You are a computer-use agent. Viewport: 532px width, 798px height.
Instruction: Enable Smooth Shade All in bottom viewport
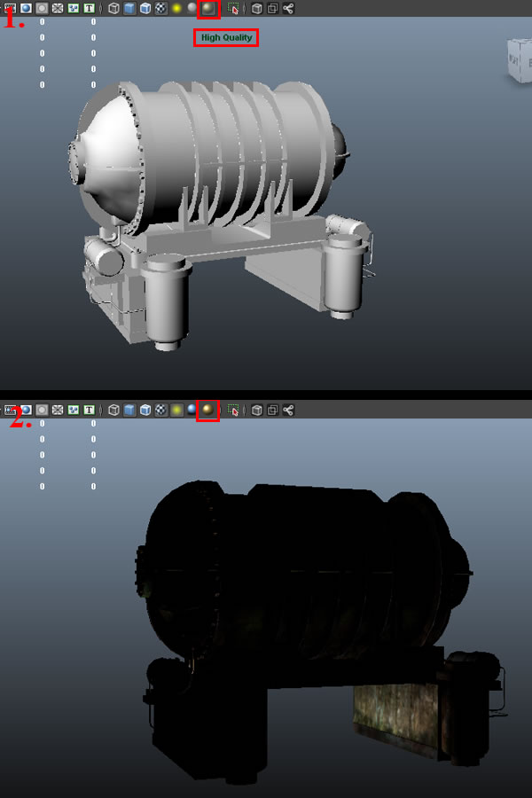pos(129,410)
